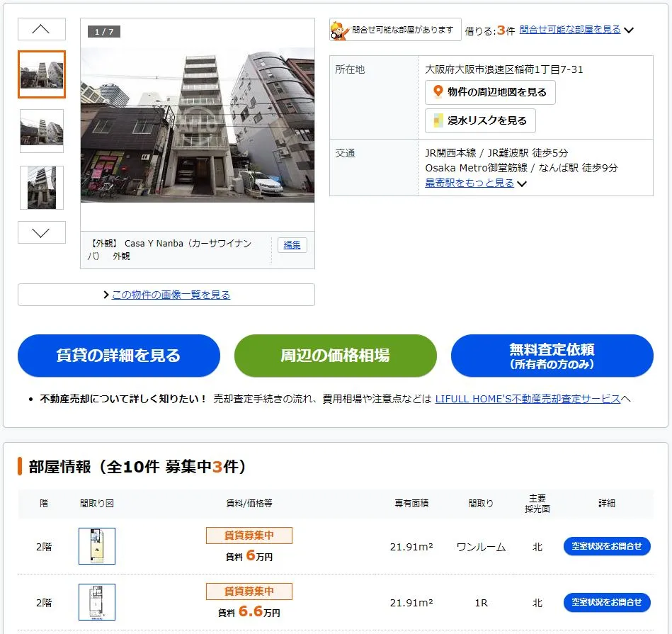Image resolution: width=672 pixels, height=634 pixels.
Task: Click the 無料査定依頼 button
Action: point(552,356)
